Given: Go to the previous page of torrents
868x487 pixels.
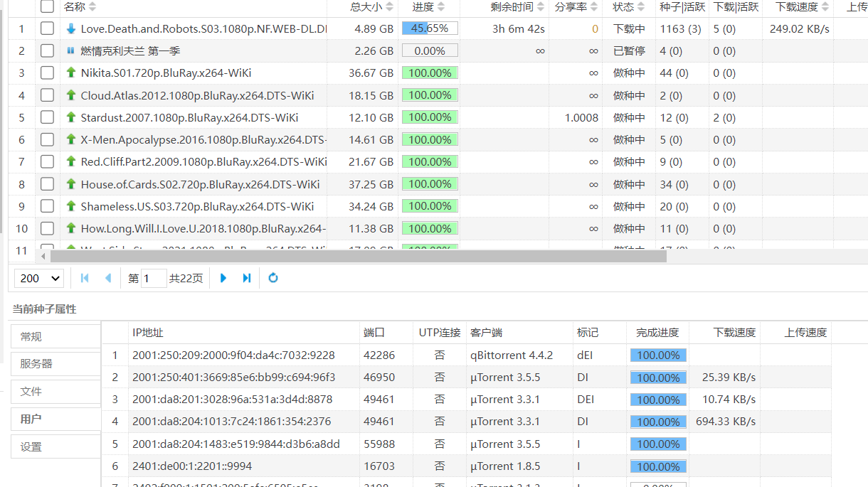Looking at the screenshot, I should pos(108,278).
